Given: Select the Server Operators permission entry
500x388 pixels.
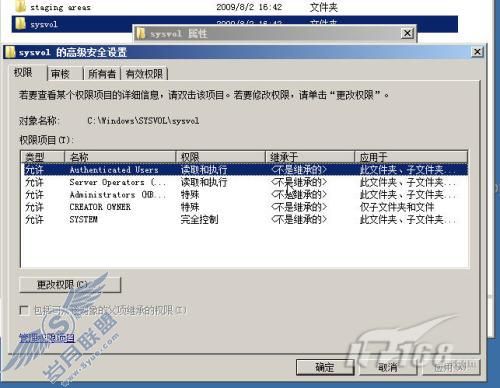Looking at the screenshot, I should [245, 182].
